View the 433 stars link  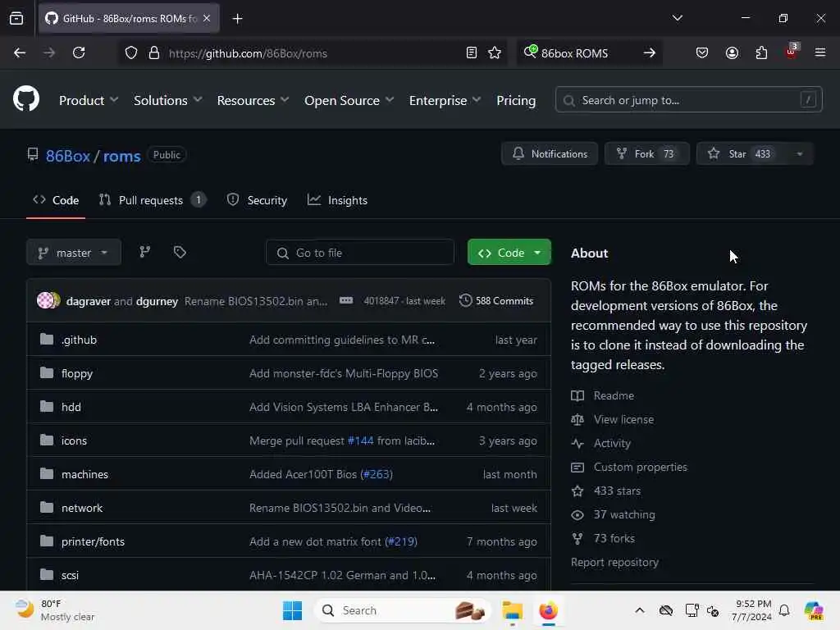pyautogui.click(x=617, y=491)
